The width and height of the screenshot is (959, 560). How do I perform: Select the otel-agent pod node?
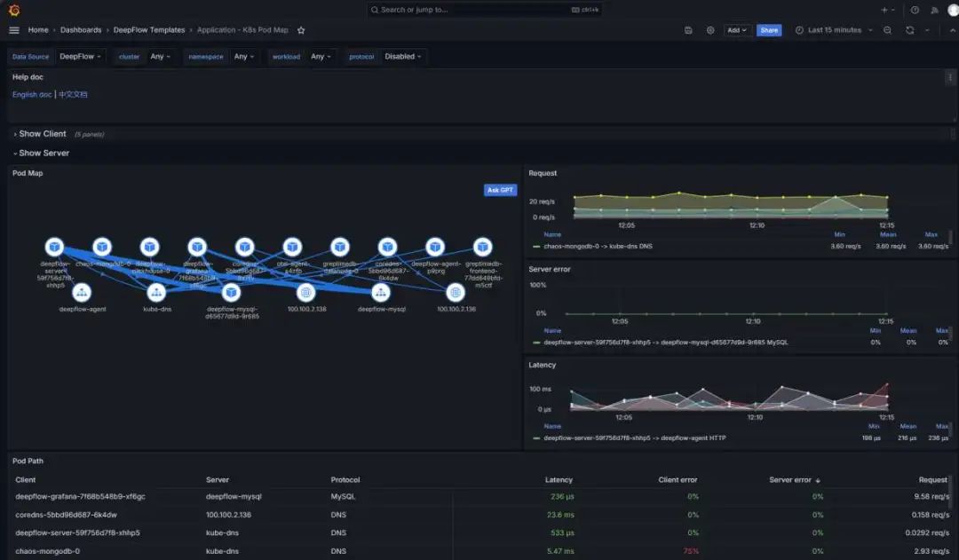coord(292,247)
